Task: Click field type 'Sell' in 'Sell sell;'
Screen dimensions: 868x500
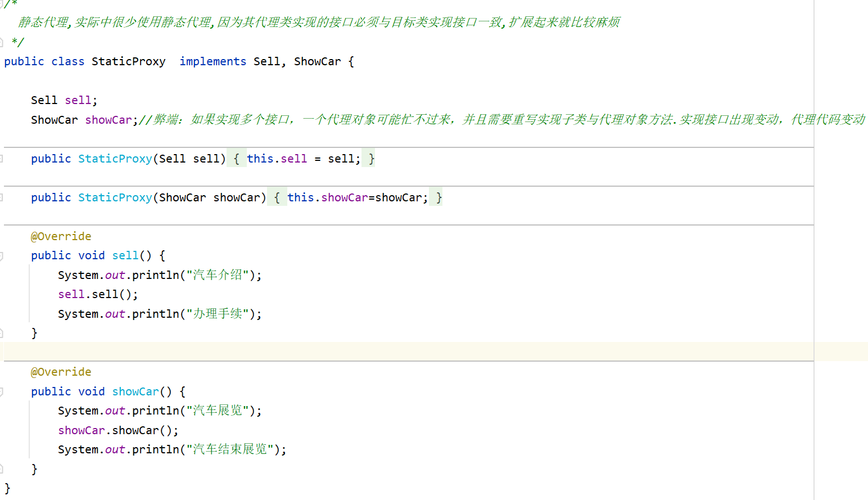Action: click(x=44, y=101)
